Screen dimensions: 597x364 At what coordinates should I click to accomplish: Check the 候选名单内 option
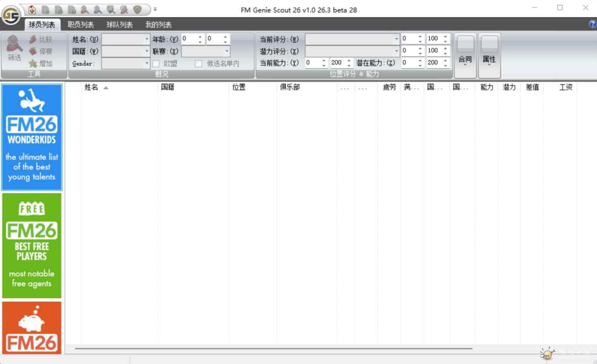click(198, 63)
